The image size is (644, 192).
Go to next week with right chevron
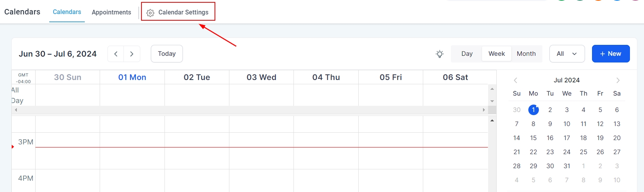[x=132, y=54]
